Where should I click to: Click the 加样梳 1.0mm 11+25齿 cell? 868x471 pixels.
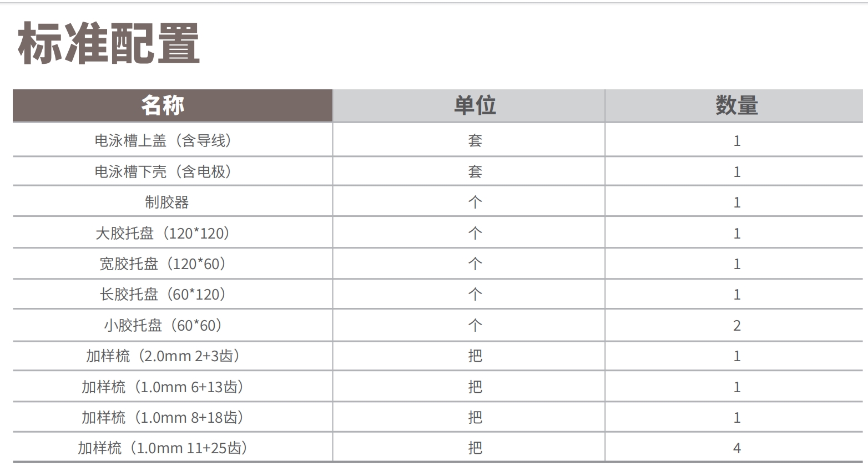(x=163, y=448)
